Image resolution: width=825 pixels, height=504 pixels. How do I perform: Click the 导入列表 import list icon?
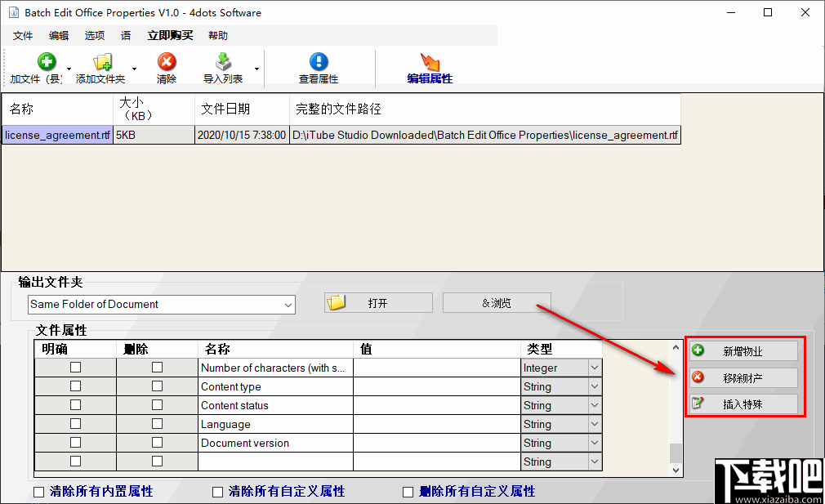tap(222, 60)
